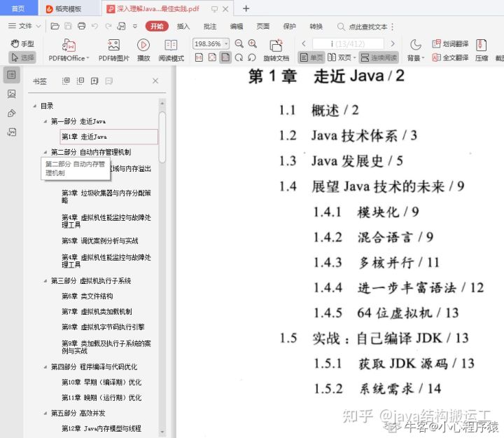Image resolution: width=504 pixels, height=438 pixels.
Task: Switch to 单页 single page view
Action: (311, 57)
